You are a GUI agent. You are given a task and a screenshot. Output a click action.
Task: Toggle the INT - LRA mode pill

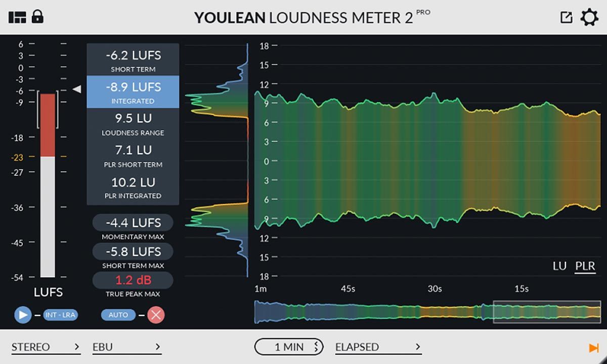[60, 315]
